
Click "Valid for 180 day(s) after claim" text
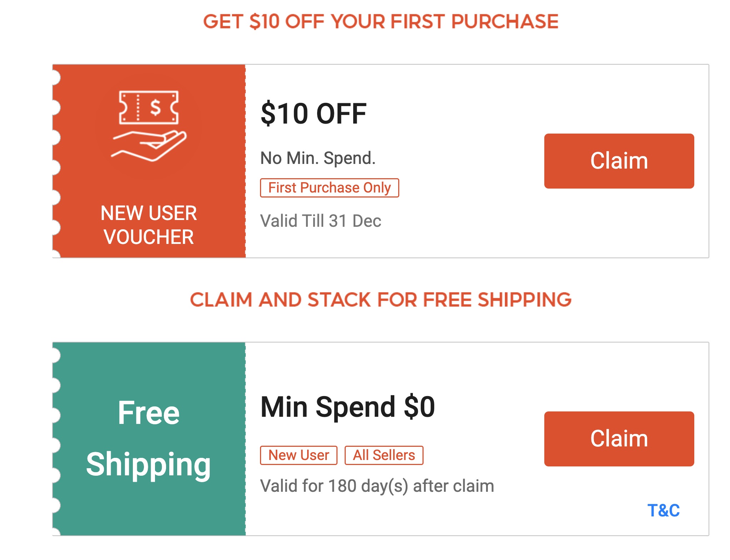pyautogui.click(x=377, y=486)
